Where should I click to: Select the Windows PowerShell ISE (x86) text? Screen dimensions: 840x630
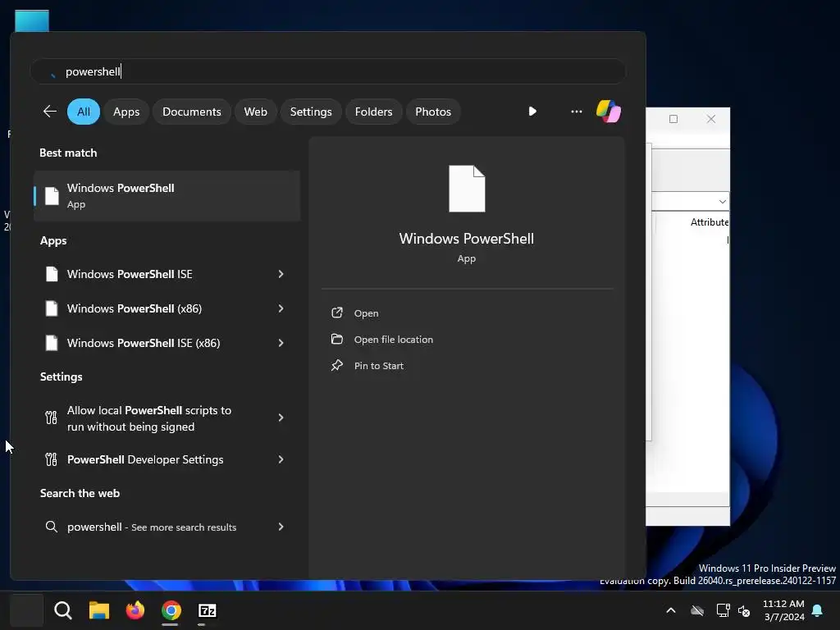(144, 343)
